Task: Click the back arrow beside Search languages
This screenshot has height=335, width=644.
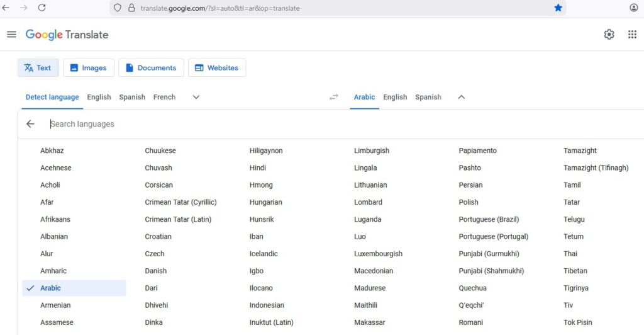Action: tap(30, 124)
